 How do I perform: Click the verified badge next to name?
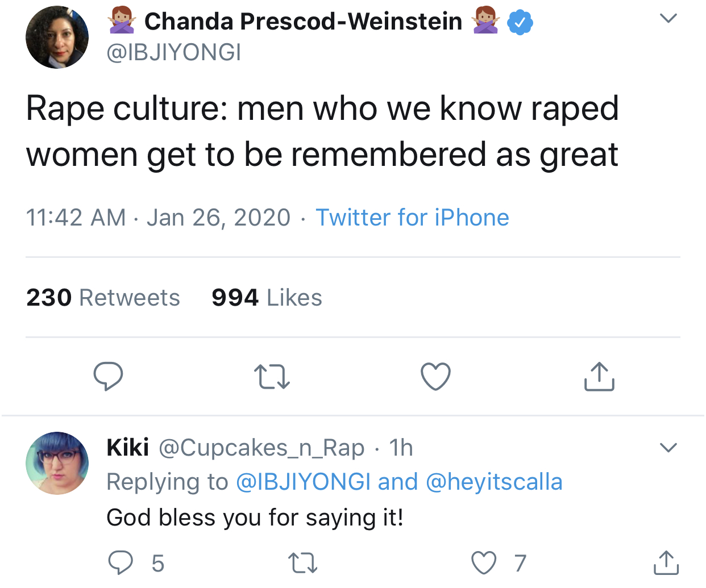tap(520, 22)
